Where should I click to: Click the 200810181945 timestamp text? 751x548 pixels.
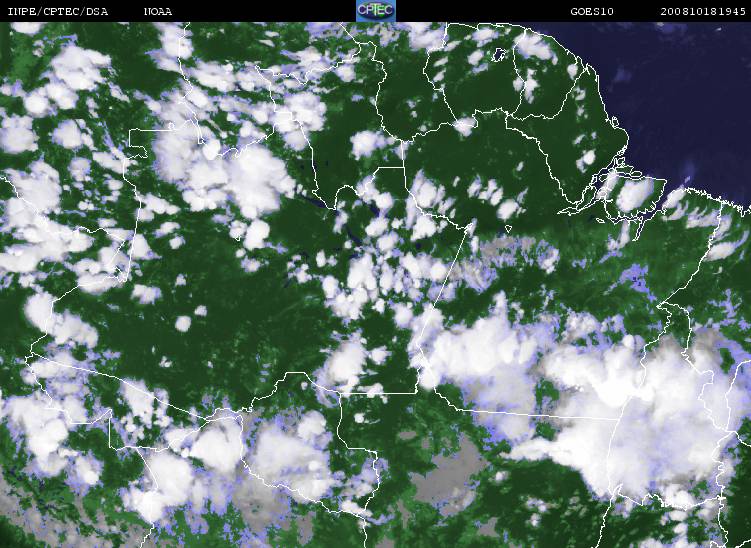point(703,11)
